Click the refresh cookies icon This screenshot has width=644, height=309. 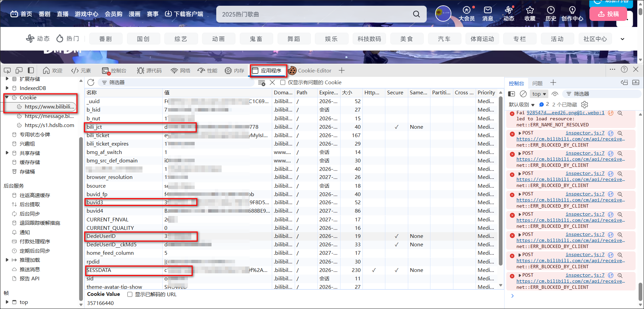coord(91,83)
